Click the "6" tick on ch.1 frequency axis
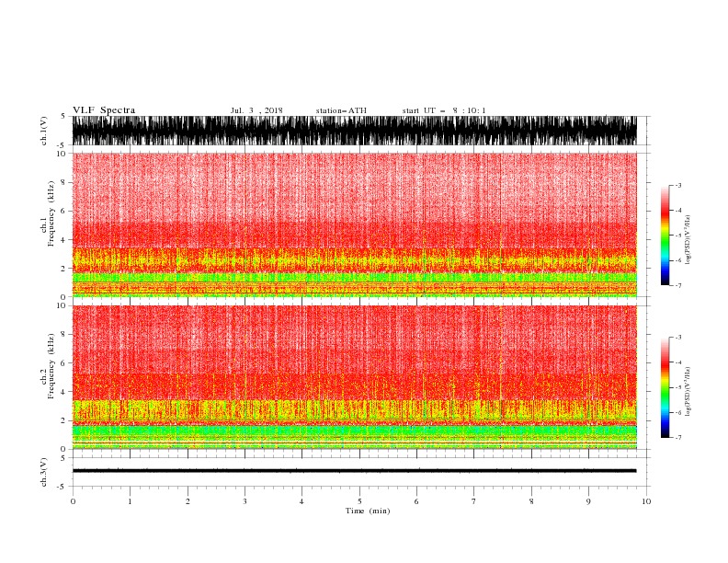This screenshot has height=563, width=728. (64, 211)
